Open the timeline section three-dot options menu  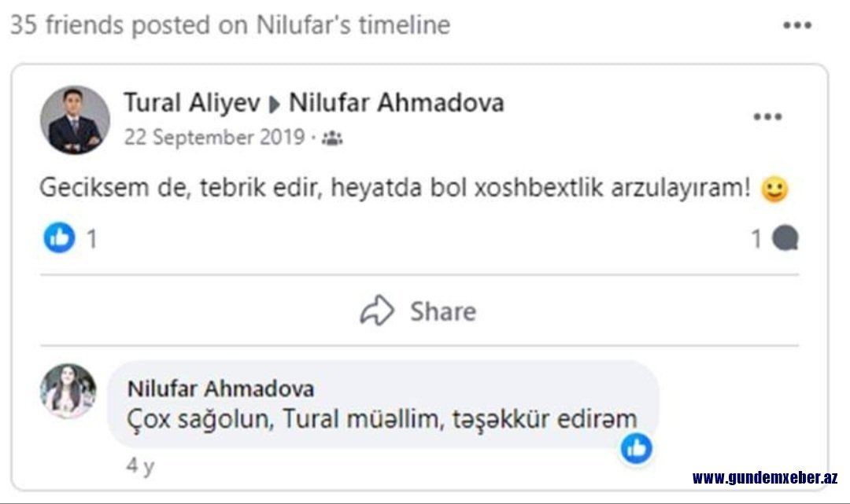tap(796, 26)
